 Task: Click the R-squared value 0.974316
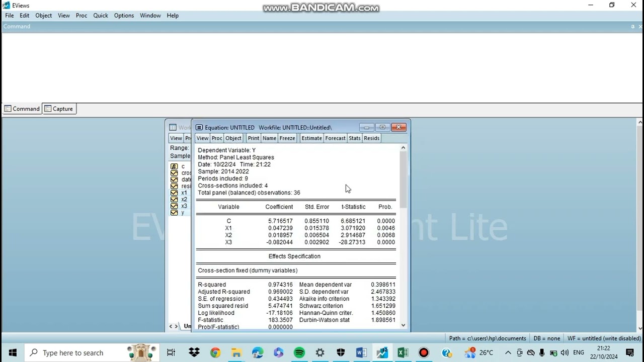tap(280, 285)
